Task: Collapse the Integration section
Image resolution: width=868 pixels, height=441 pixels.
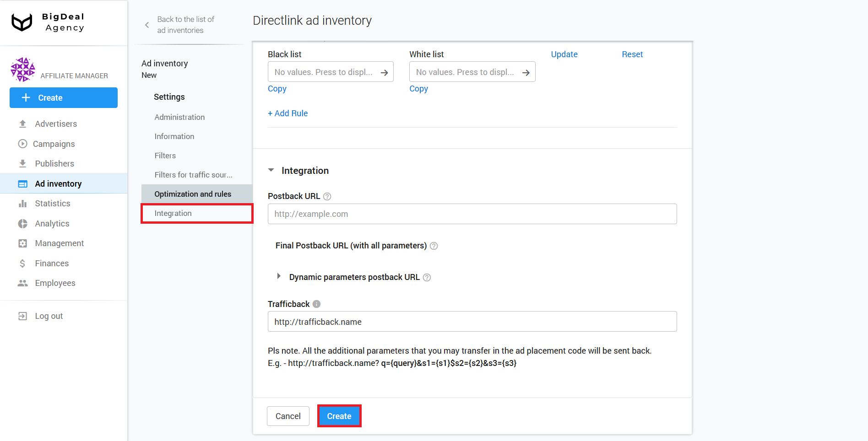Action: pyautogui.click(x=271, y=170)
